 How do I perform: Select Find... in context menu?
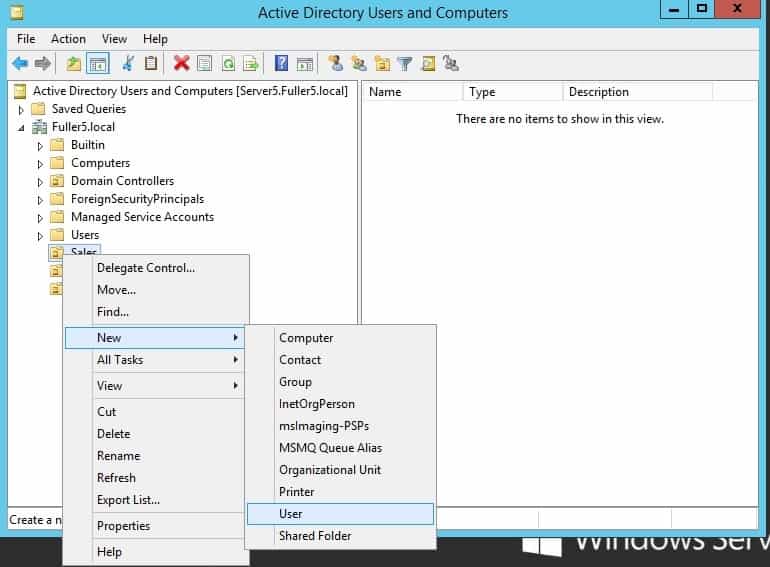[x=154, y=312]
